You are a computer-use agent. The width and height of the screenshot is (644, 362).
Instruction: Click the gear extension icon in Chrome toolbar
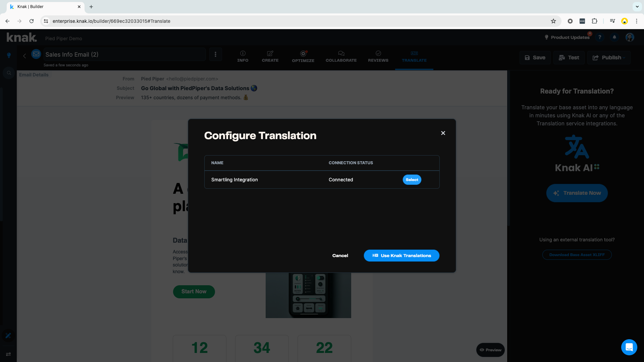[x=570, y=21]
